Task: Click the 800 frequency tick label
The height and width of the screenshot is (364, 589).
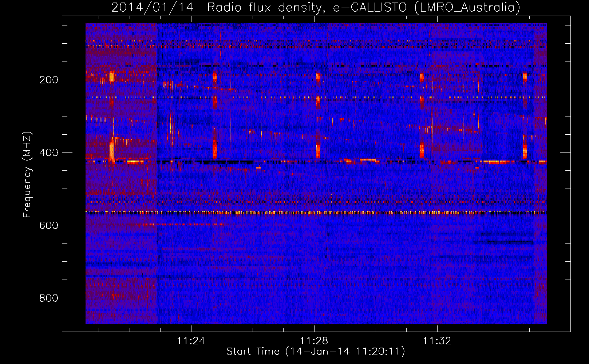Action: coord(48,298)
